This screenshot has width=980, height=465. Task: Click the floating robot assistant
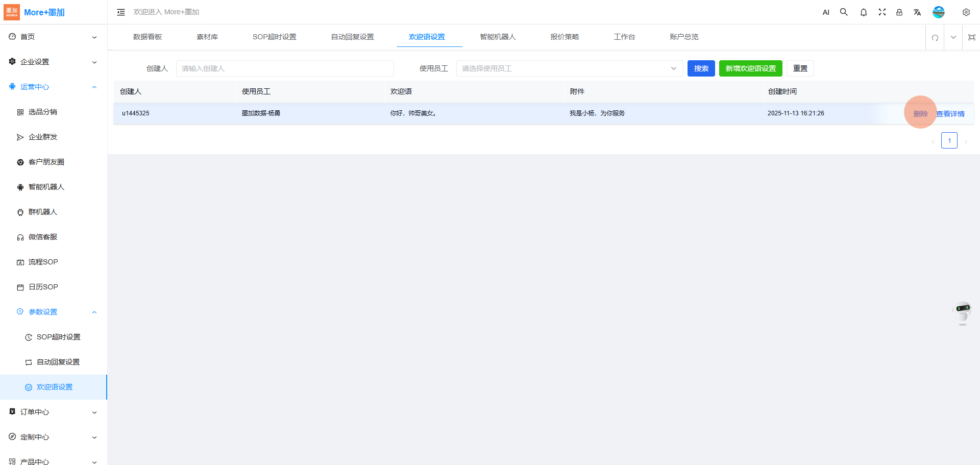click(963, 312)
